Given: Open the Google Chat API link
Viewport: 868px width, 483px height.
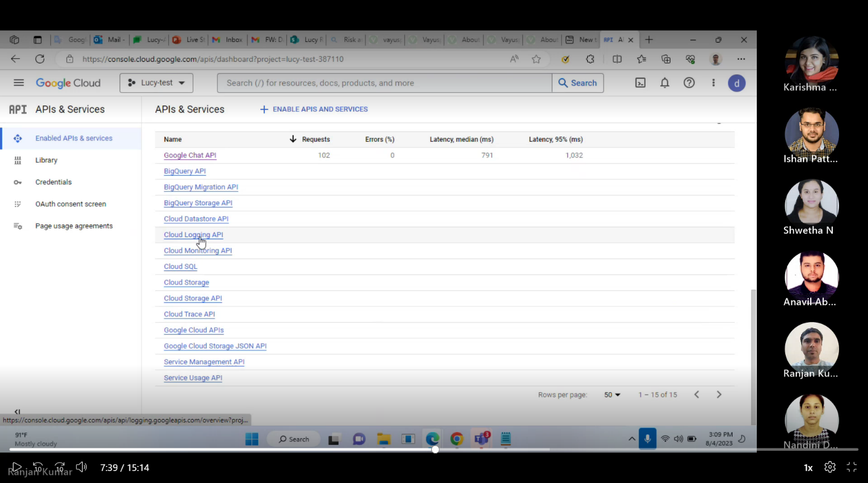Looking at the screenshot, I should [190, 155].
